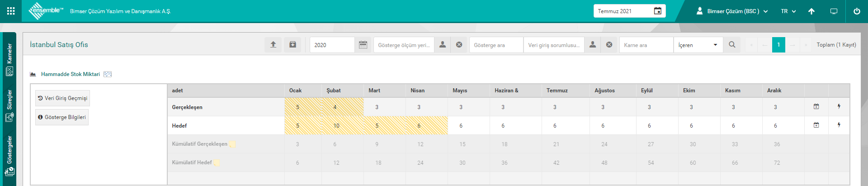Click the calendar icon in the Hedef row
The height and width of the screenshot is (186, 868).
(816, 125)
